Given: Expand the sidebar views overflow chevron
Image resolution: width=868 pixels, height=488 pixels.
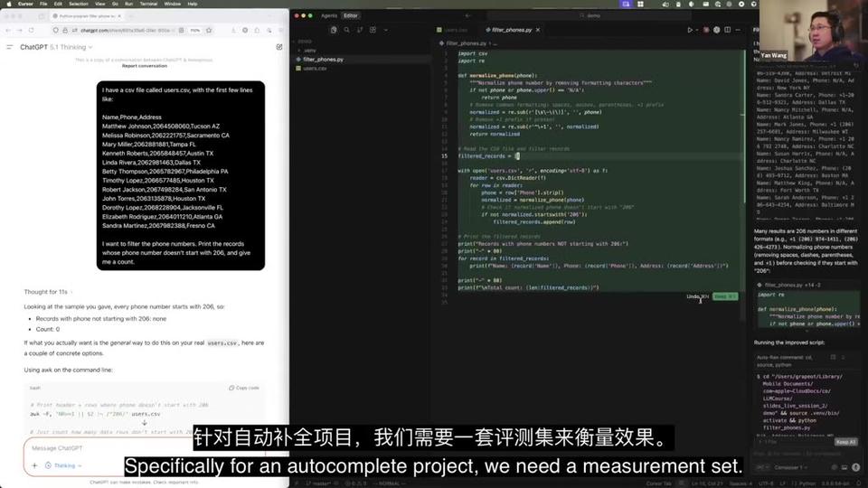Looking at the screenshot, I should pyautogui.click(x=386, y=30).
